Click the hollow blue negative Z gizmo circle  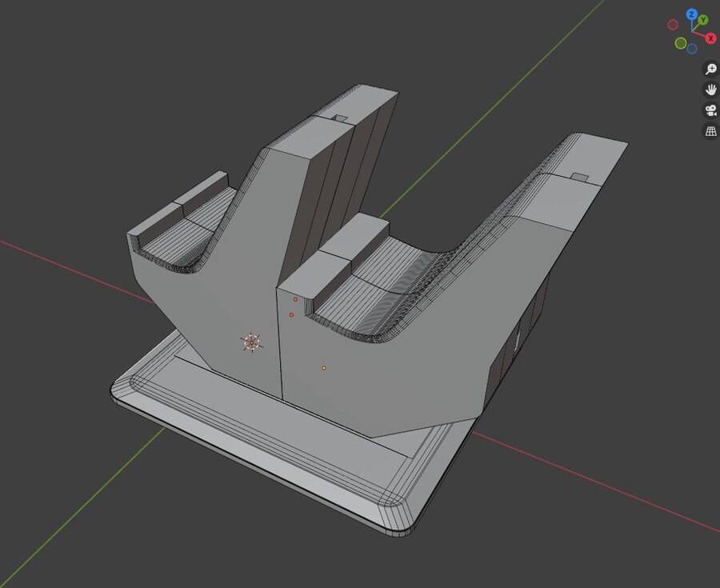692,49
